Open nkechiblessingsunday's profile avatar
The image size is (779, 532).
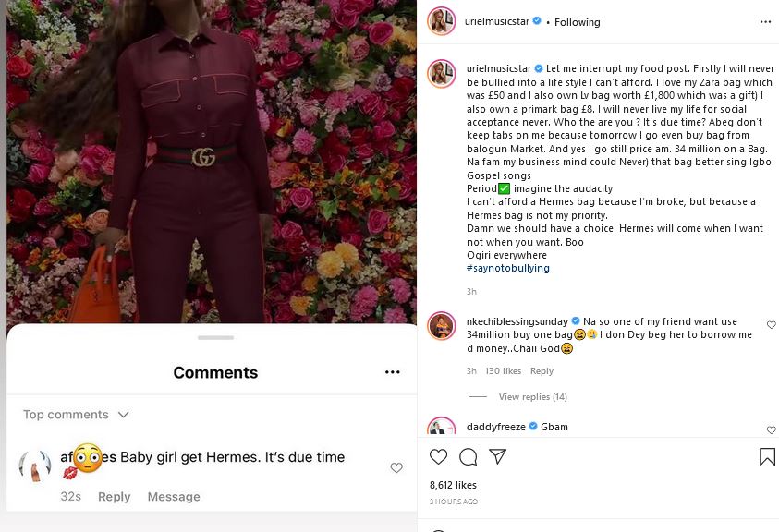click(x=442, y=325)
